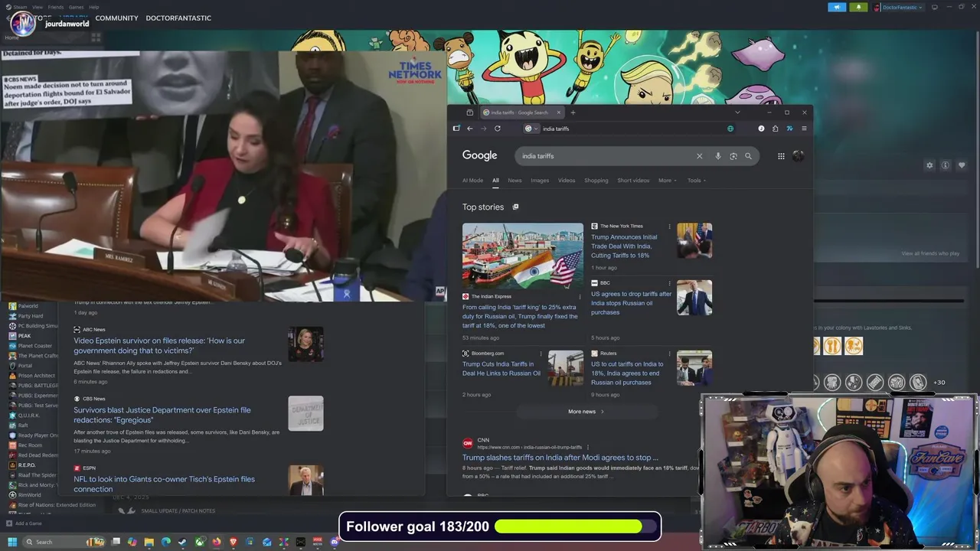
Task: Select PEAK in Steam library list
Action: coord(24,336)
